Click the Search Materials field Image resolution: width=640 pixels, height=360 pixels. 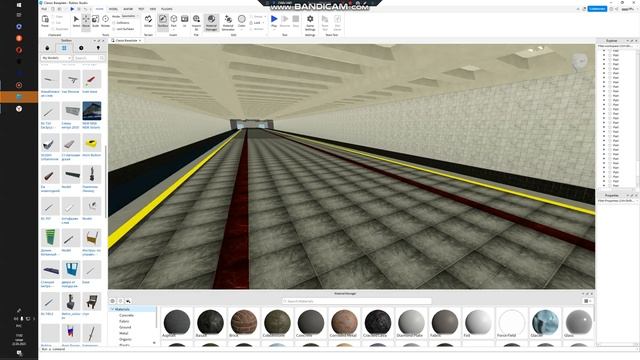click(x=357, y=301)
